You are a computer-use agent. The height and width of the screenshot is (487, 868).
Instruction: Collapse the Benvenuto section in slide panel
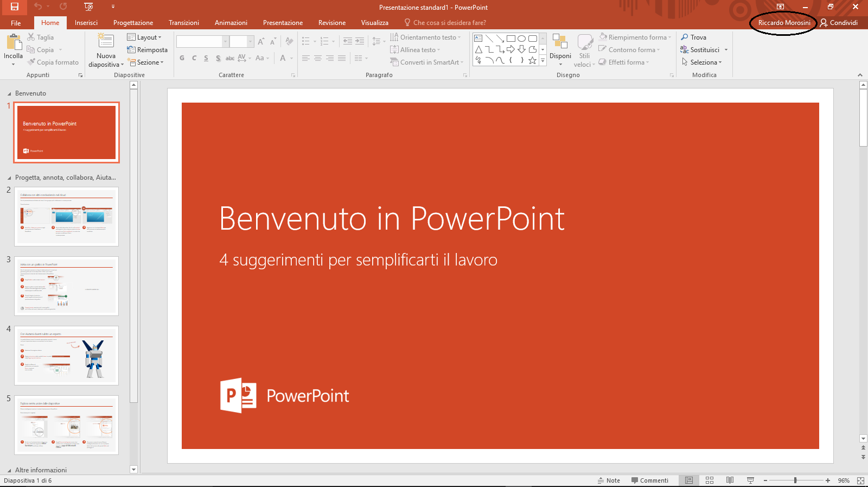[9, 93]
